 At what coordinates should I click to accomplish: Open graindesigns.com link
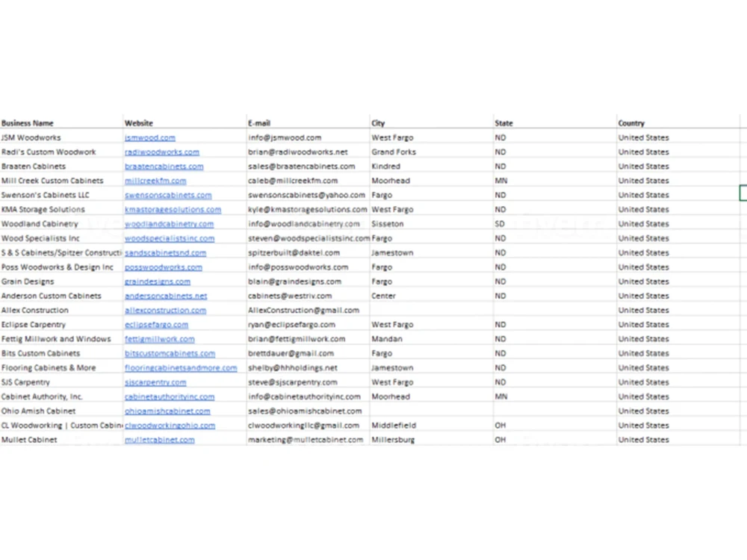tap(157, 281)
